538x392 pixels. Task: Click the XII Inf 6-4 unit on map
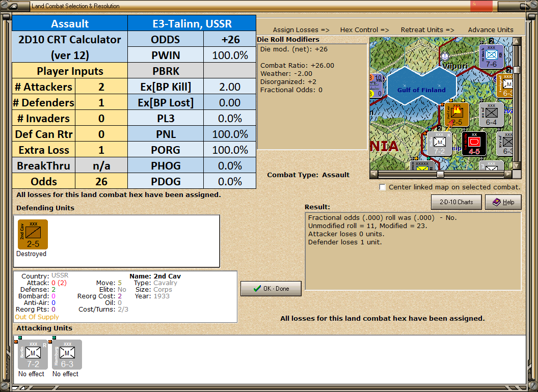[491, 114]
